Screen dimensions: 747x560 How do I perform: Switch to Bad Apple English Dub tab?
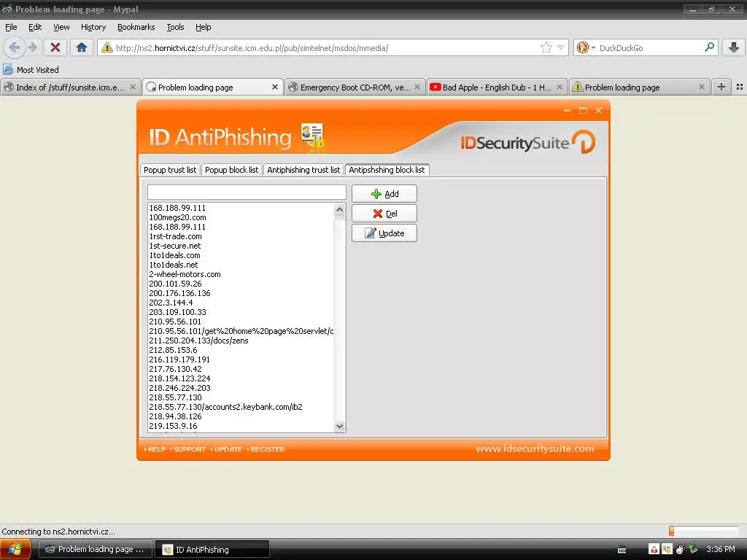498,87
